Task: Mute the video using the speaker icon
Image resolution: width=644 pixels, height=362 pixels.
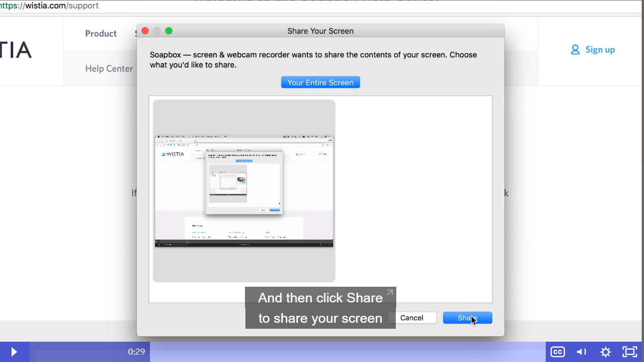Action: (582, 352)
